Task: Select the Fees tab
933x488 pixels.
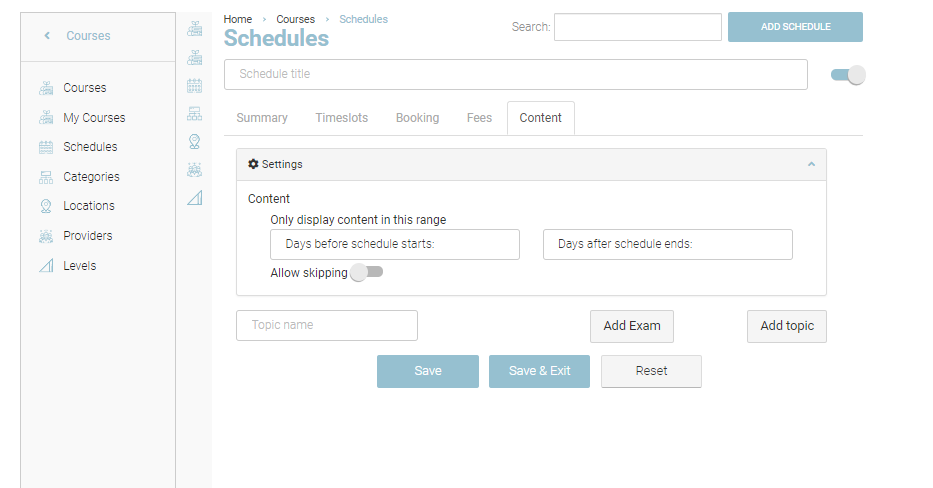Action: pos(479,118)
